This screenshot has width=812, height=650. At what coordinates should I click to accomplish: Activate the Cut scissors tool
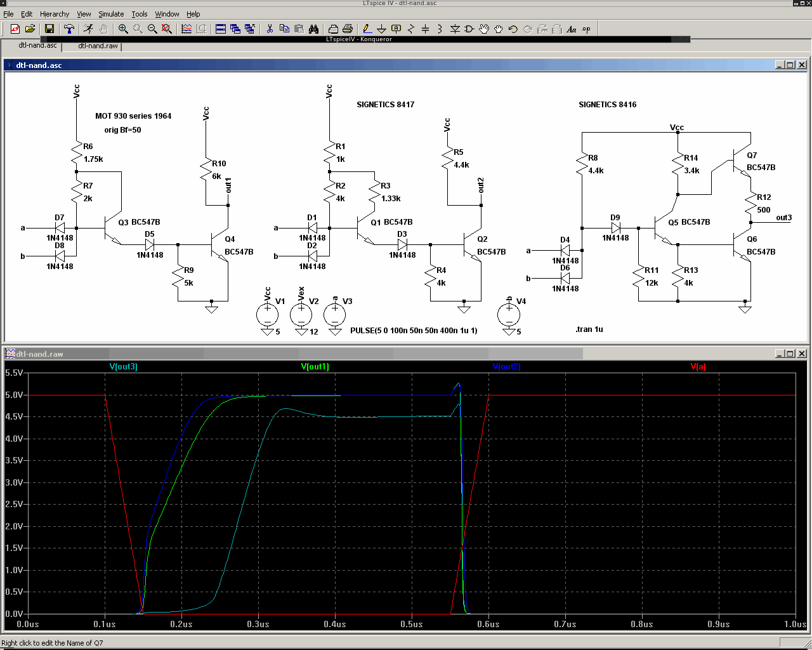pos(270,29)
